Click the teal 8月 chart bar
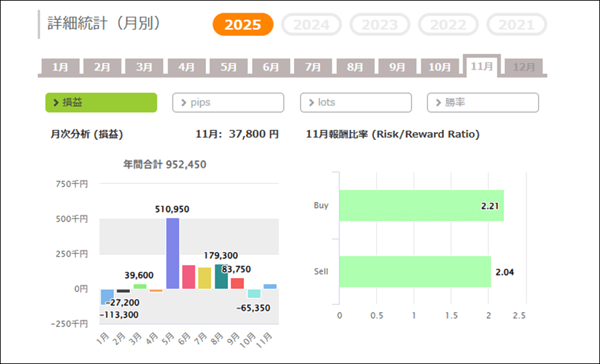The image size is (600, 364). pyautogui.click(x=221, y=276)
